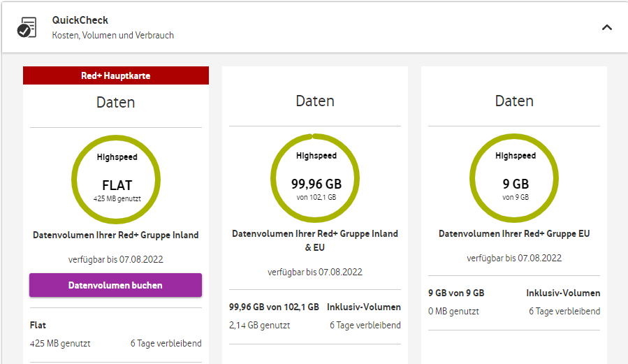Click the 99,96 GB Highspeed usage ring
This screenshot has height=364, width=628.
point(315,175)
